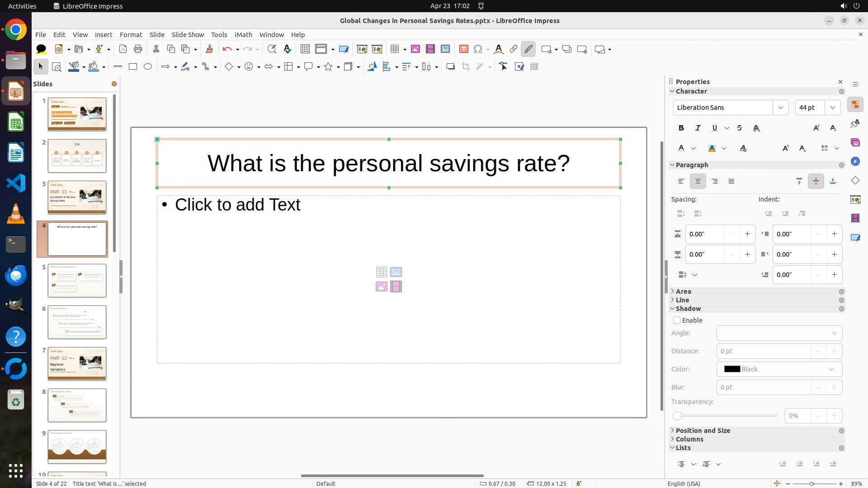Screen dimensions: 868x488
Task: Select the Ellipse drawing tool
Action: [x=148, y=67]
